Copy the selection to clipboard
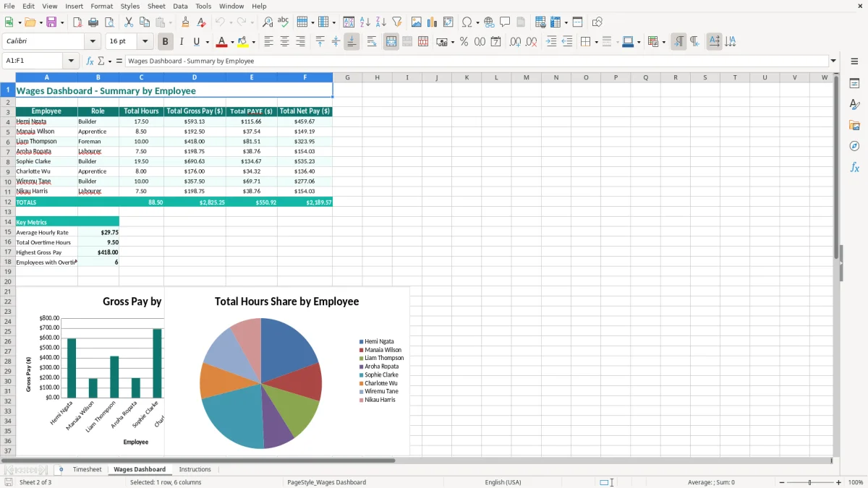868x488 pixels. 145,22
